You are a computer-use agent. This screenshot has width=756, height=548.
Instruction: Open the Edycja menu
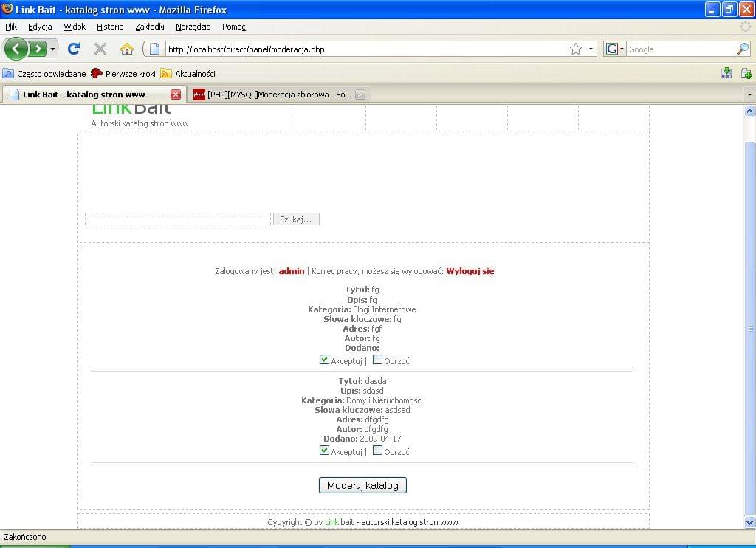tap(40, 27)
